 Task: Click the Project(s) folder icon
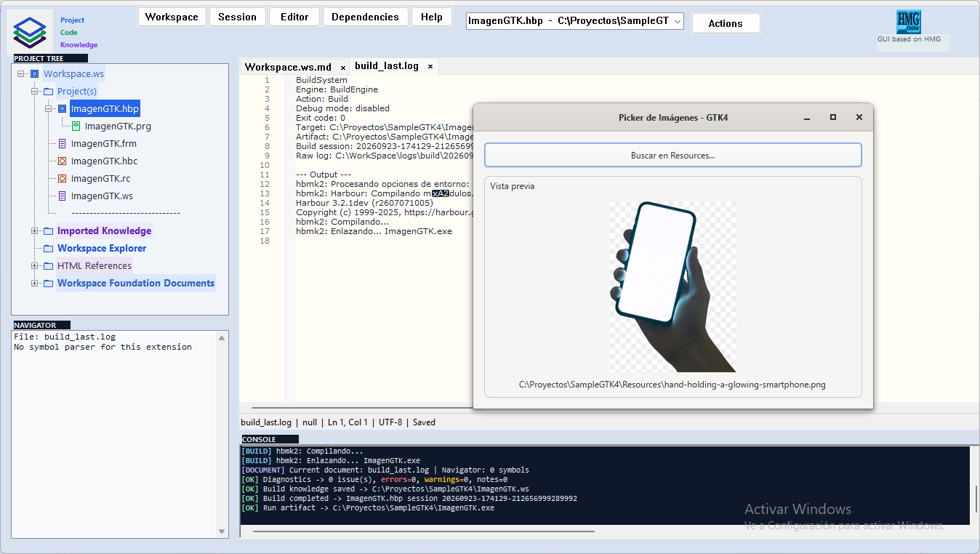(48, 92)
